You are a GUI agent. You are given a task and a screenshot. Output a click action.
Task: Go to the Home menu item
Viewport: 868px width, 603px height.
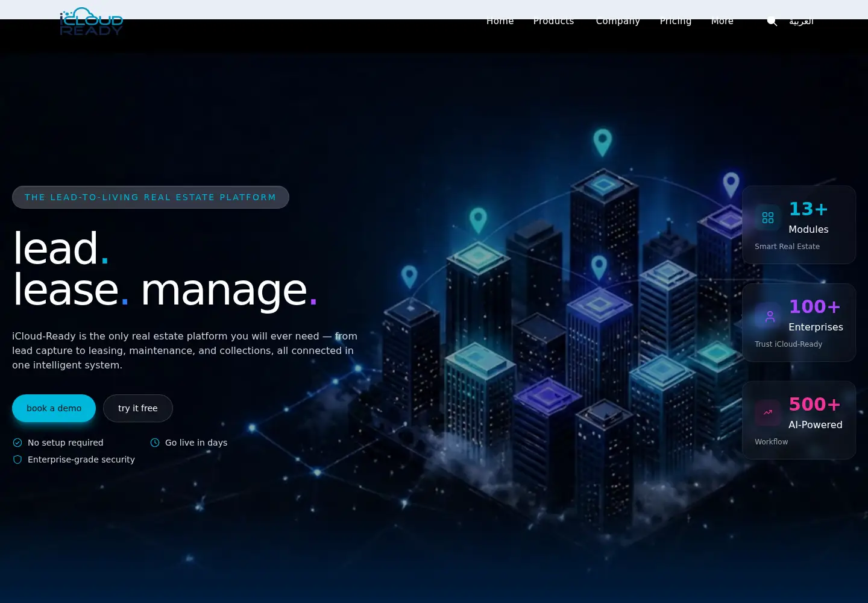tap(500, 21)
